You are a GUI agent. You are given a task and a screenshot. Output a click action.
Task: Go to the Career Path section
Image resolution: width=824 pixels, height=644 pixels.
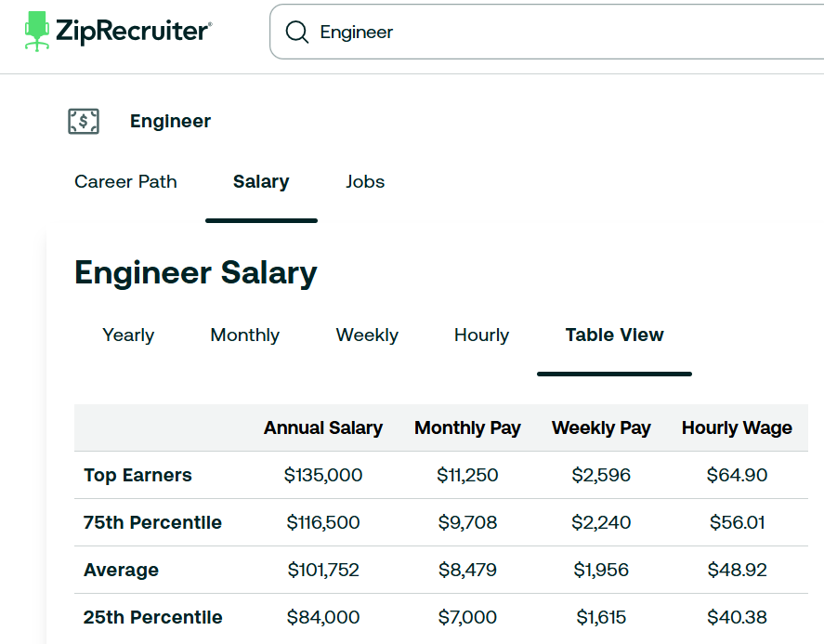coord(125,182)
